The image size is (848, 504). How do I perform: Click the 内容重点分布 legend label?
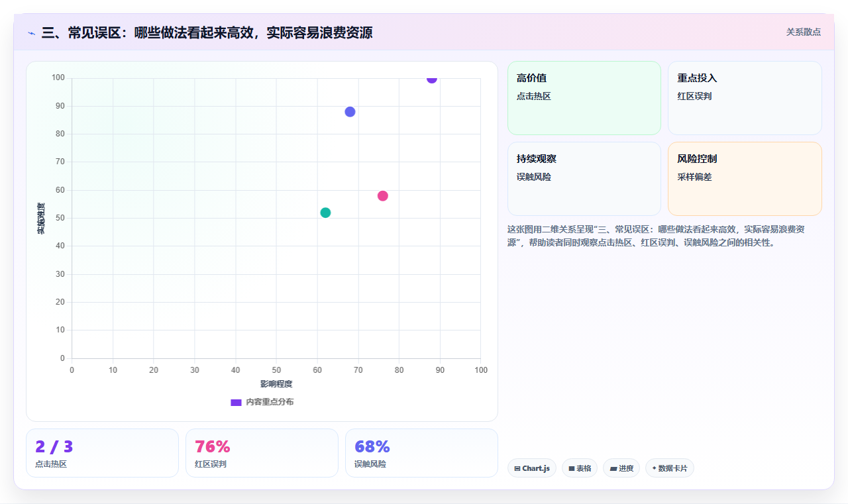[x=270, y=402]
